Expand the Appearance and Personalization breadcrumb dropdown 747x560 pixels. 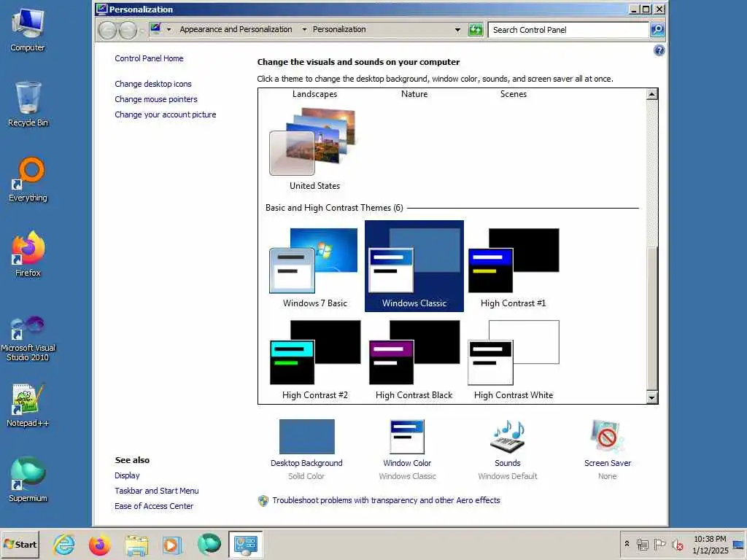[304, 29]
